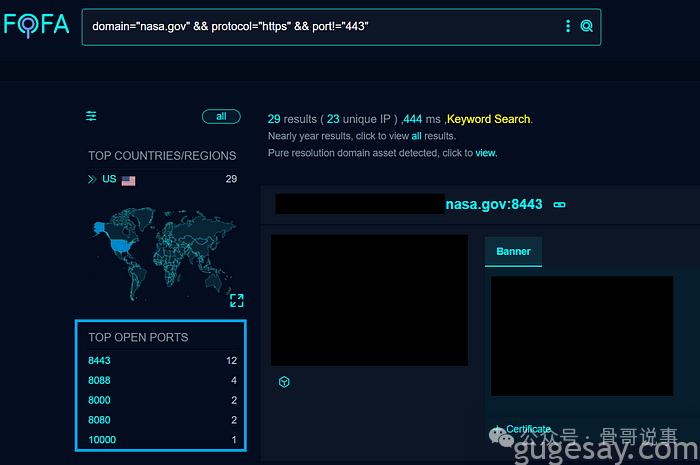700x465 pixels.
Task: Click the '23 unique IP' text
Action: pos(358,119)
